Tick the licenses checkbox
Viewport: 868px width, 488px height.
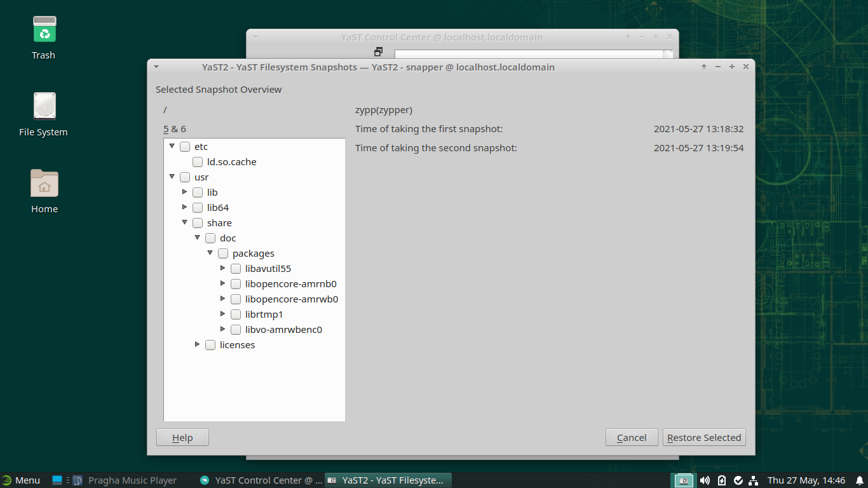tap(210, 345)
